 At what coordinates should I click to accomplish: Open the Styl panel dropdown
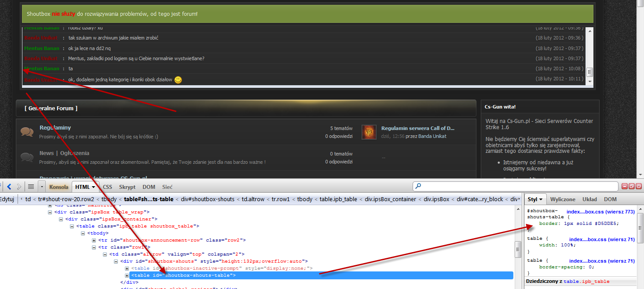[541, 199]
